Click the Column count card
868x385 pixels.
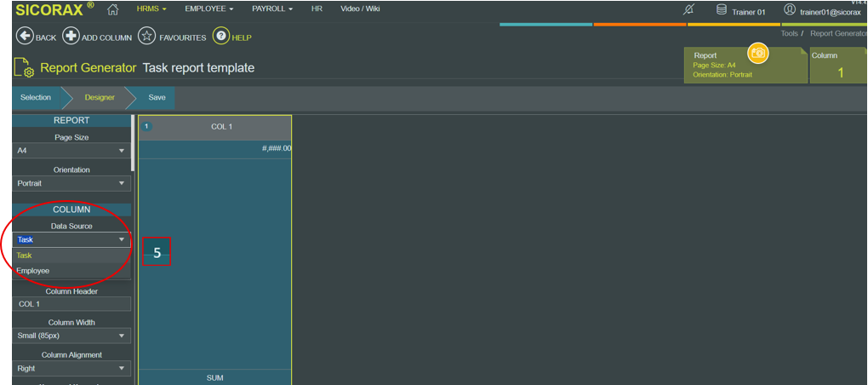click(x=839, y=66)
